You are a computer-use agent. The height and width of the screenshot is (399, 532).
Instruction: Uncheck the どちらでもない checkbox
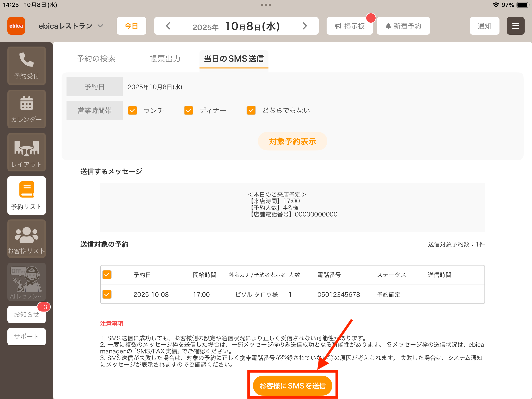[x=251, y=110]
